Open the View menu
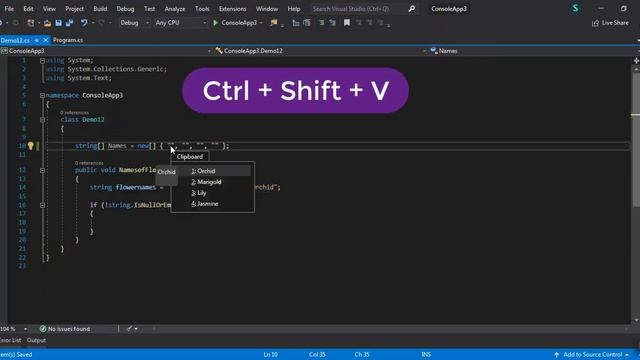The width and height of the screenshot is (640, 360). (49, 9)
